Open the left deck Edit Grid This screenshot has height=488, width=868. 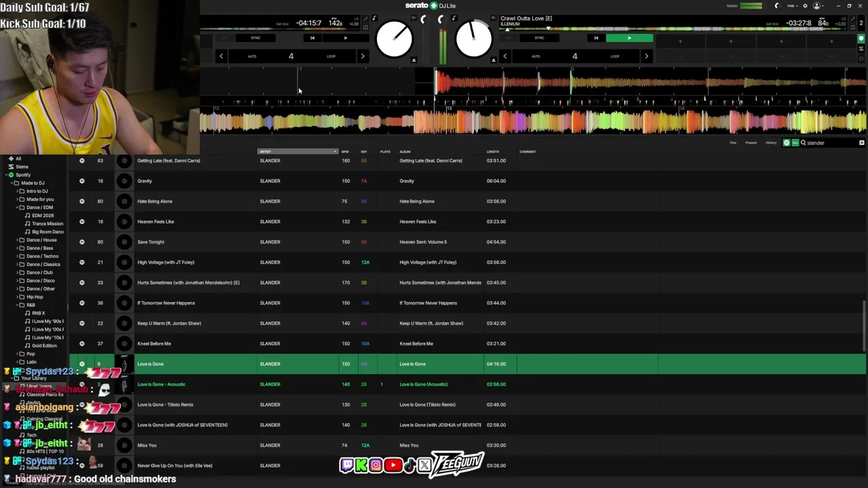click(x=282, y=24)
